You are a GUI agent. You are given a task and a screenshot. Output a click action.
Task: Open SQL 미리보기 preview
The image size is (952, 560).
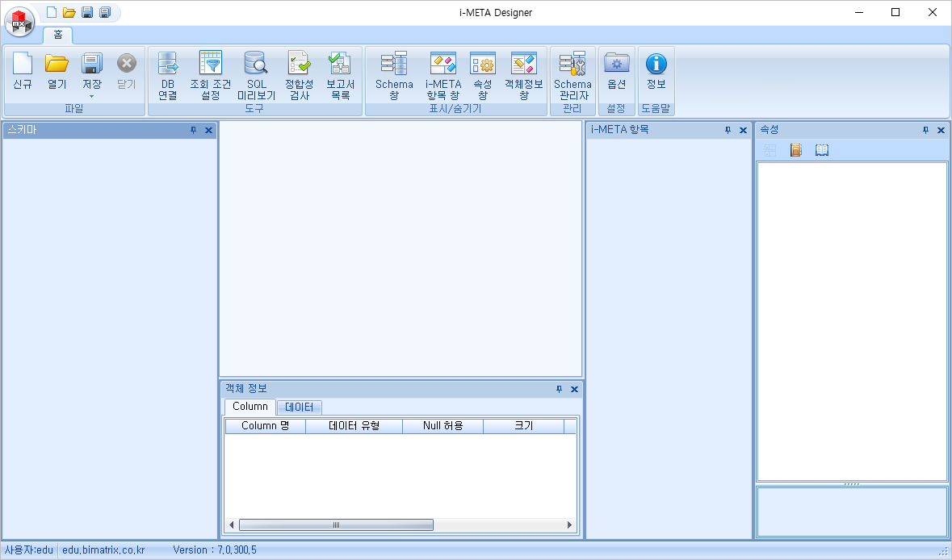[256, 76]
